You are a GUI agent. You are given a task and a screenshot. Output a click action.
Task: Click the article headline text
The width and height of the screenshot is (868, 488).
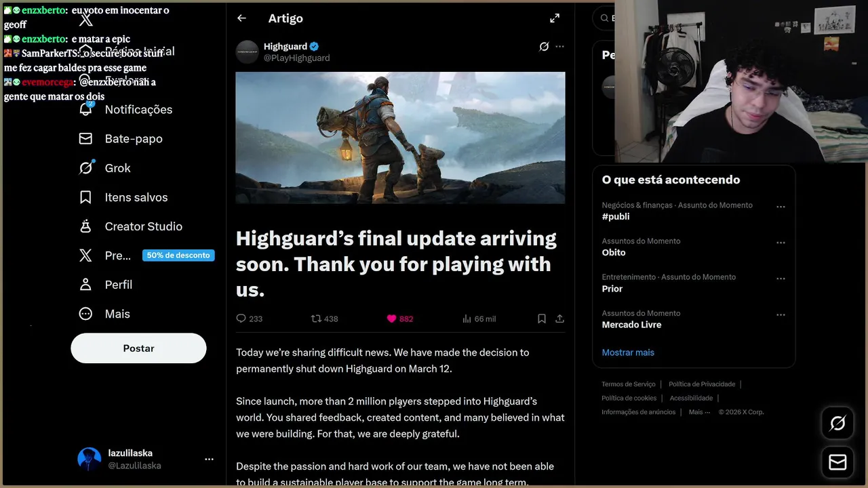[397, 264]
